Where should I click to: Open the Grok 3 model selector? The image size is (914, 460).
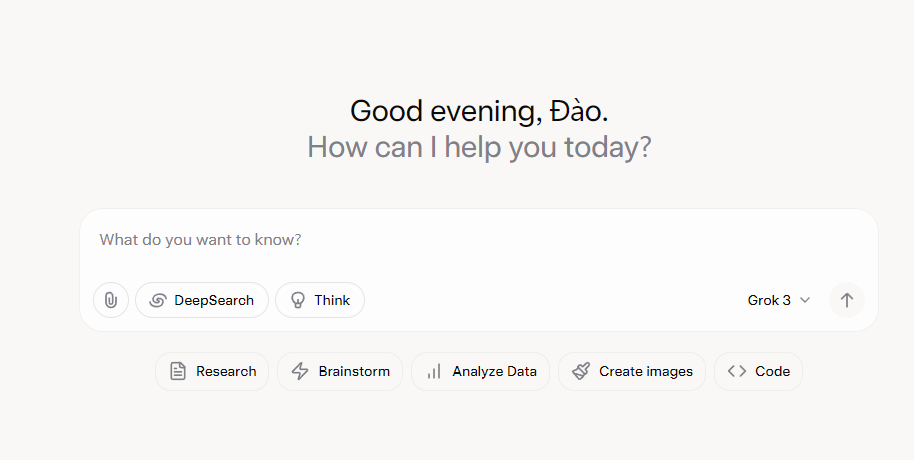(779, 300)
